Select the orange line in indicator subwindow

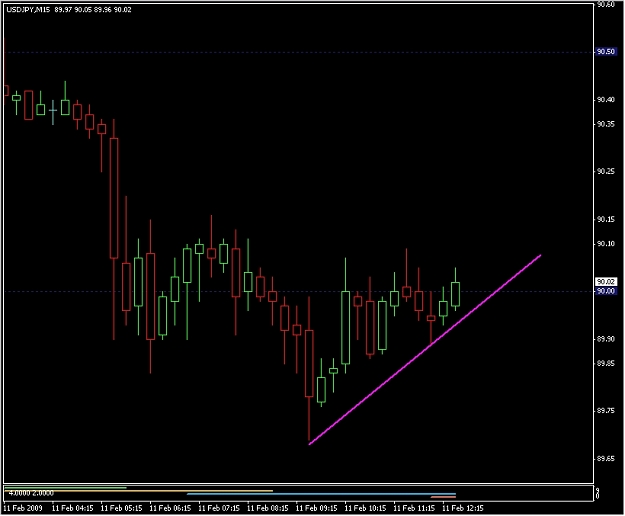click(x=138, y=491)
